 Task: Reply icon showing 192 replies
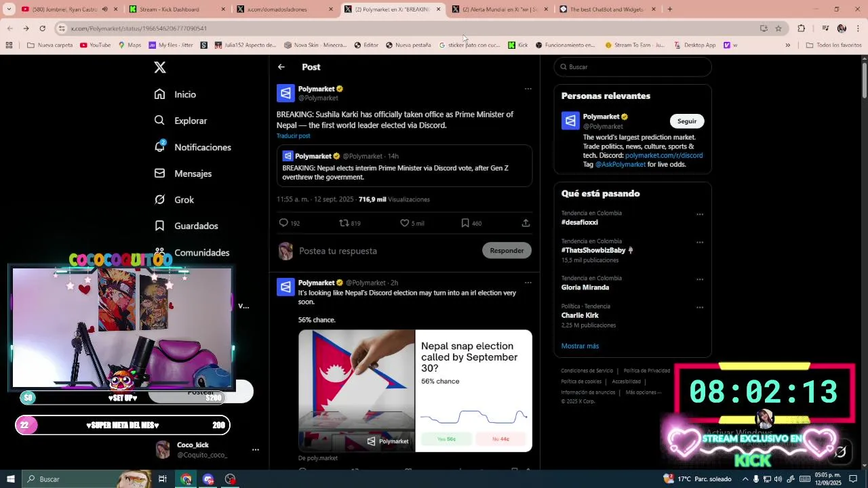click(283, 223)
